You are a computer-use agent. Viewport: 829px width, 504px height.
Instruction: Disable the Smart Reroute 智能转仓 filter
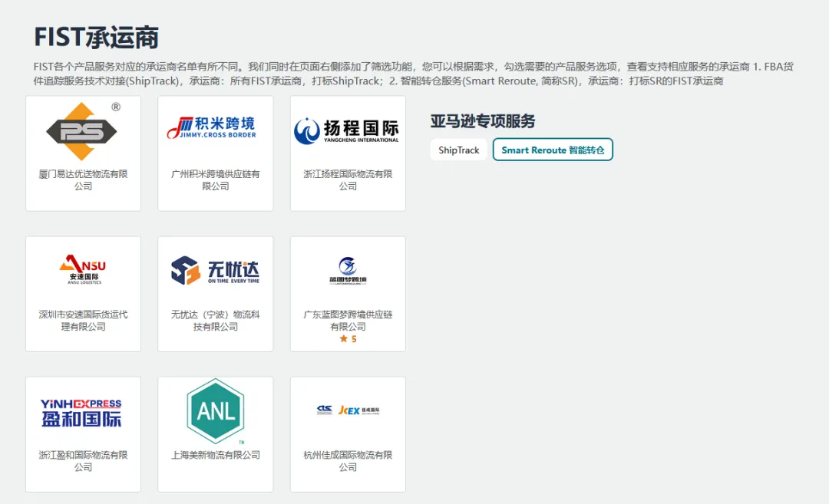tap(553, 150)
